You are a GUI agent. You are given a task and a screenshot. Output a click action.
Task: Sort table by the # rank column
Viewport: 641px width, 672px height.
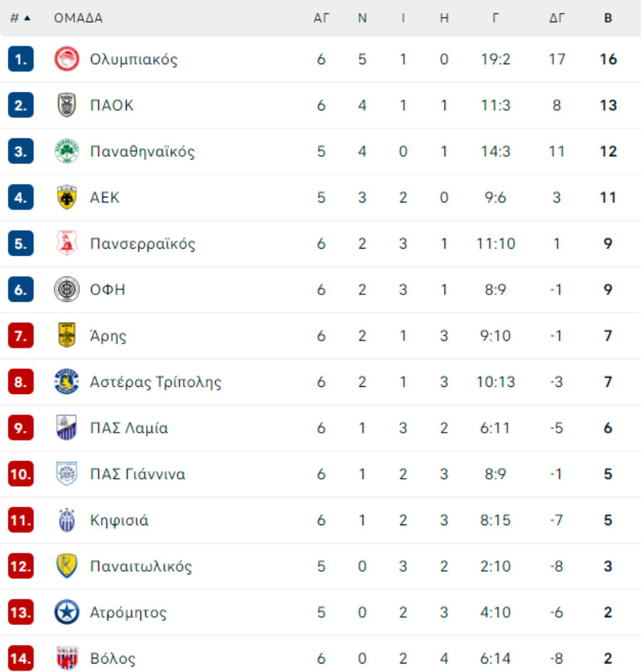pyautogui.click(x=20, y=19)
